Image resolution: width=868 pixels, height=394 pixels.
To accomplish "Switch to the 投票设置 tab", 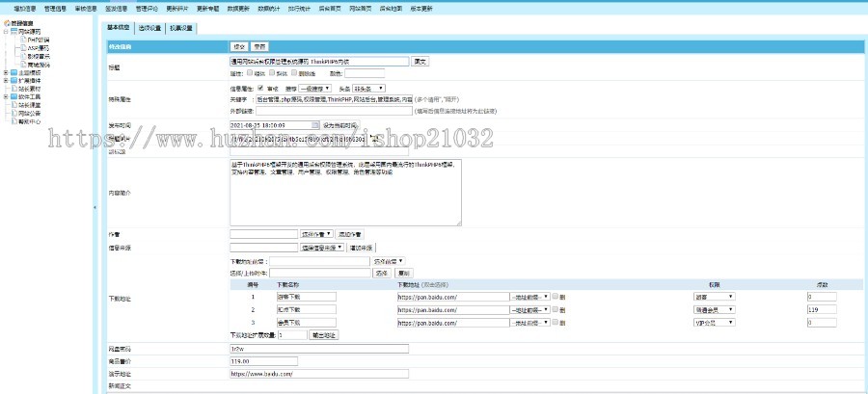I will click(181, 28).
